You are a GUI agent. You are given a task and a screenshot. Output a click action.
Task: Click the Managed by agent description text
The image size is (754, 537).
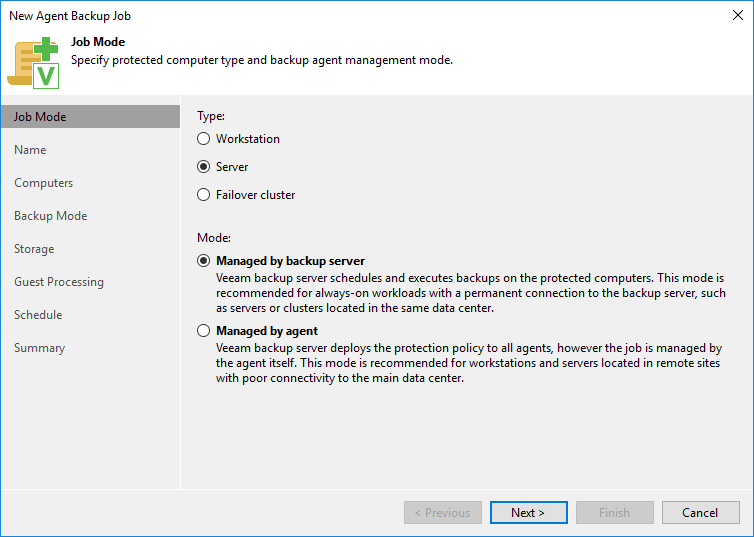(468, 363)
